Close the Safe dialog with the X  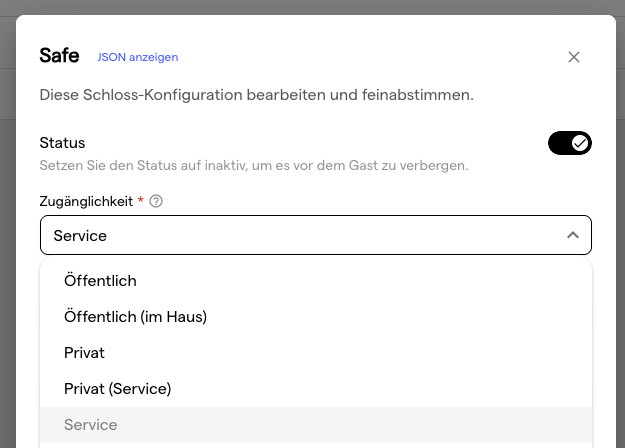574,57
